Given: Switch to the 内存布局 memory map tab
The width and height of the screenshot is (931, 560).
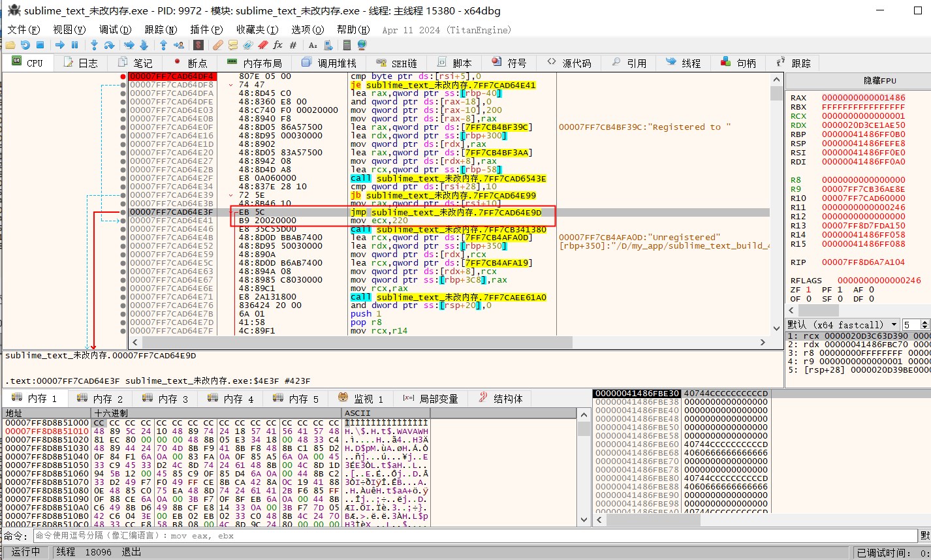Looking at the screenshot, I should click(x=255, y=63).
